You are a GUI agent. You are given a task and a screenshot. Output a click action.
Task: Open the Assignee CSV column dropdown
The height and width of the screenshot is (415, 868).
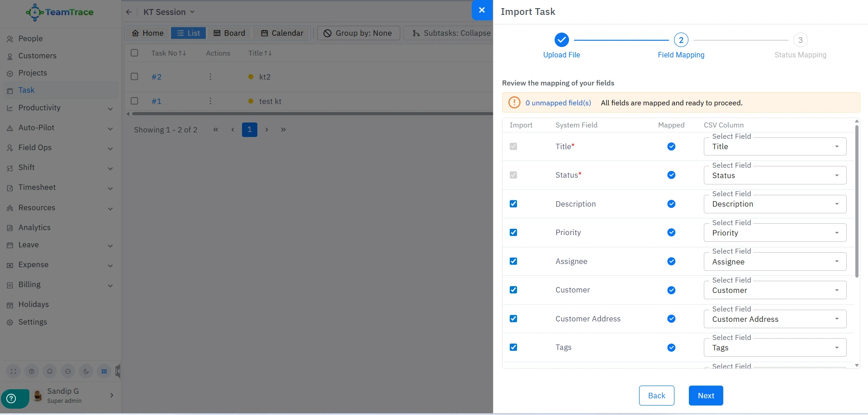(x=774, y=262)
